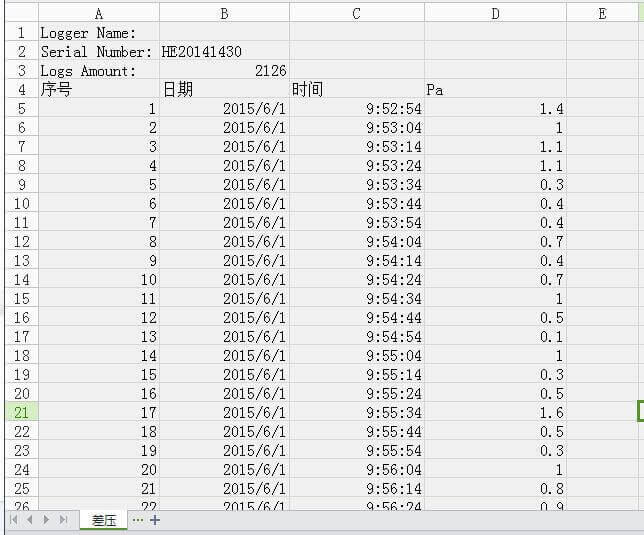The width and height of the screenshot is (644, 535).
Task: Select the time cell 9:55:34
Action: (357, 412)
